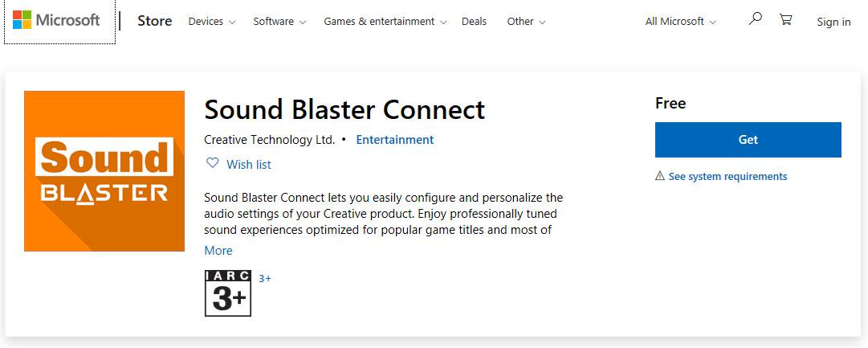Viewport: 868px width, 348px height.
Task: Select the Store link in the header
Action: (154, 21)
